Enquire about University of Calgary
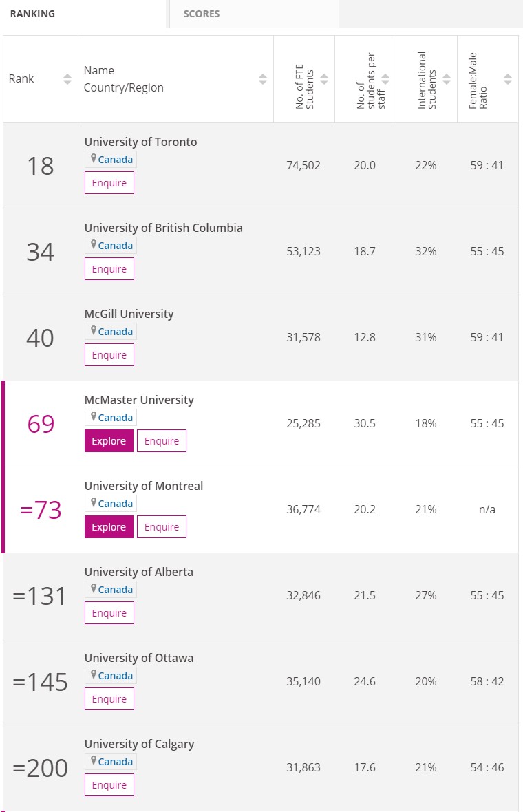The width and height of the screenshot is (523, 812). pyautogui.click(x=109, y=784)
